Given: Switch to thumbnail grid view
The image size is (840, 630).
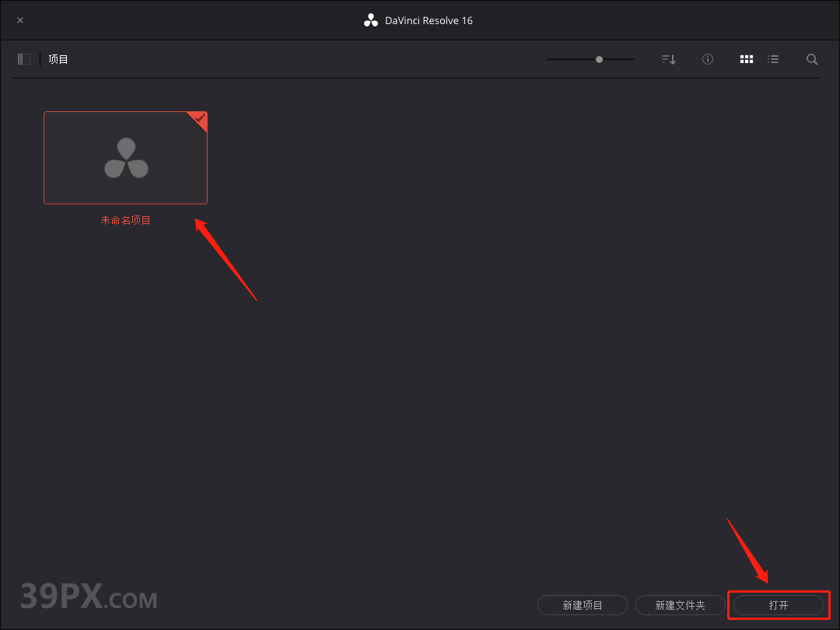Looking at the screenshot, I should click(746, 59).
